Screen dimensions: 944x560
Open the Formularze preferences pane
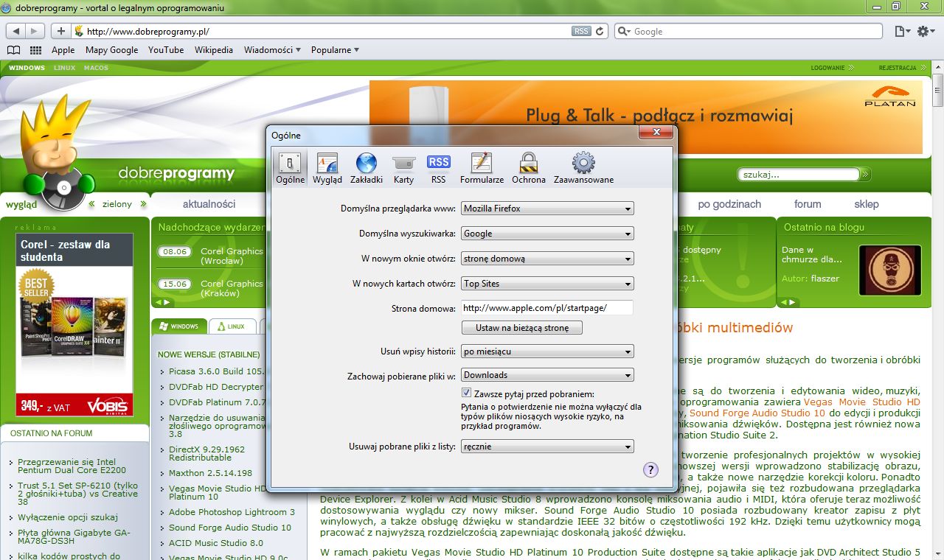[x=482, y=168]
